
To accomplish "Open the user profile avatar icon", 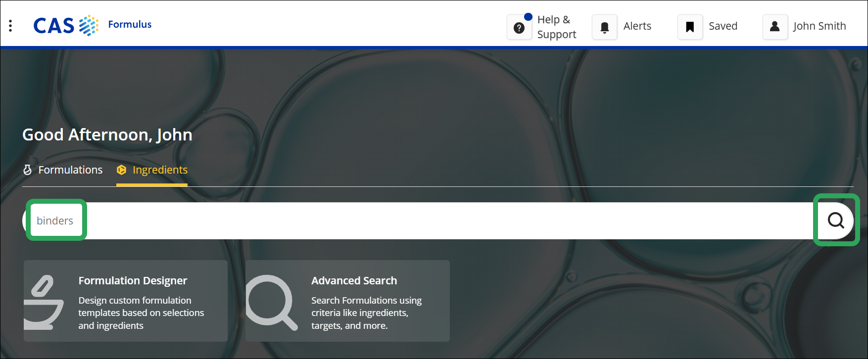I will tap(775, 27).
